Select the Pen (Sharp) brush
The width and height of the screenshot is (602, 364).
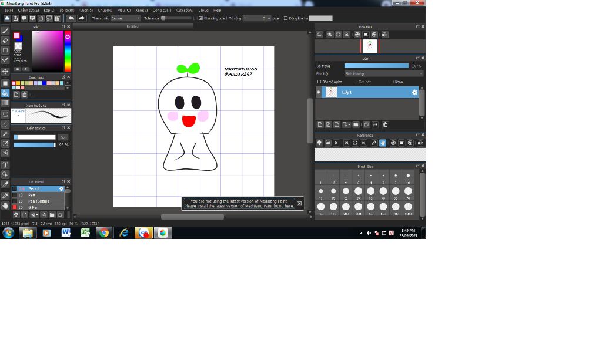(x=38, y=201)
